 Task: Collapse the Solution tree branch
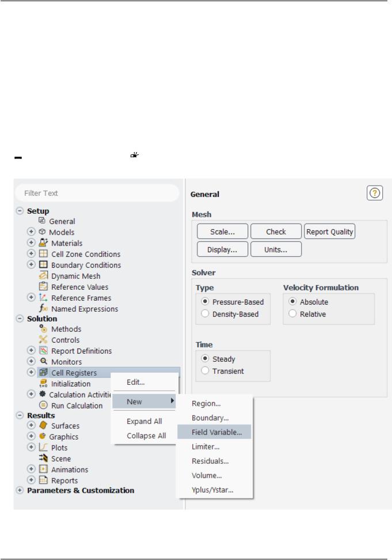(20, 318)
